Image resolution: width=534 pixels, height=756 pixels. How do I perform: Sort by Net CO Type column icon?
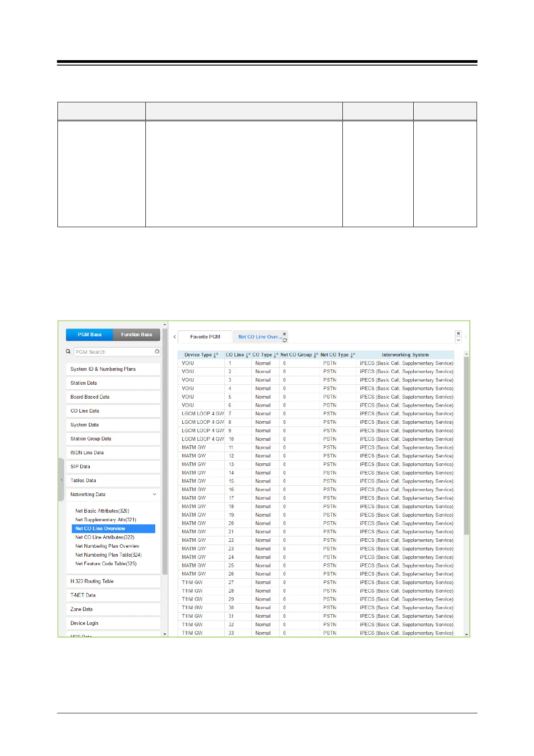[x=352, y=355]
